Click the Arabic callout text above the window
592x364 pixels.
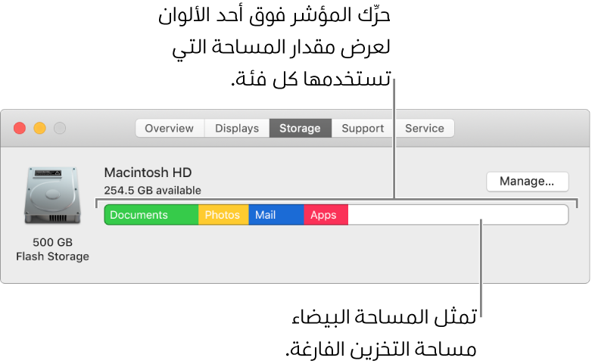275,47
